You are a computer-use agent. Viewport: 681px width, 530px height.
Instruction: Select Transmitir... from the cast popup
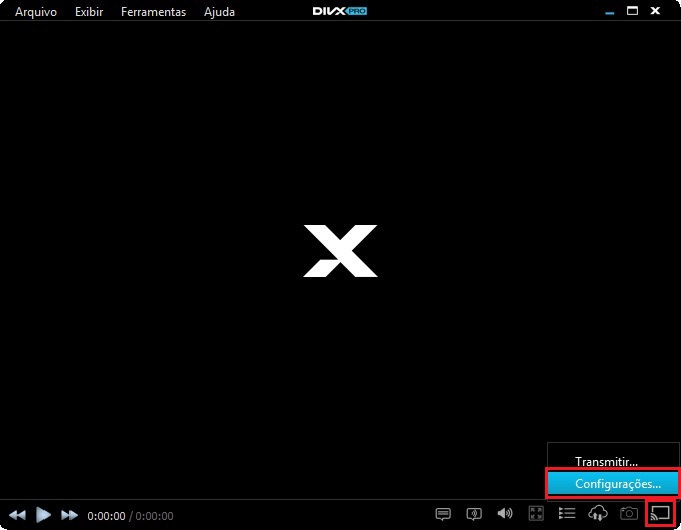(x=606, y=462)
